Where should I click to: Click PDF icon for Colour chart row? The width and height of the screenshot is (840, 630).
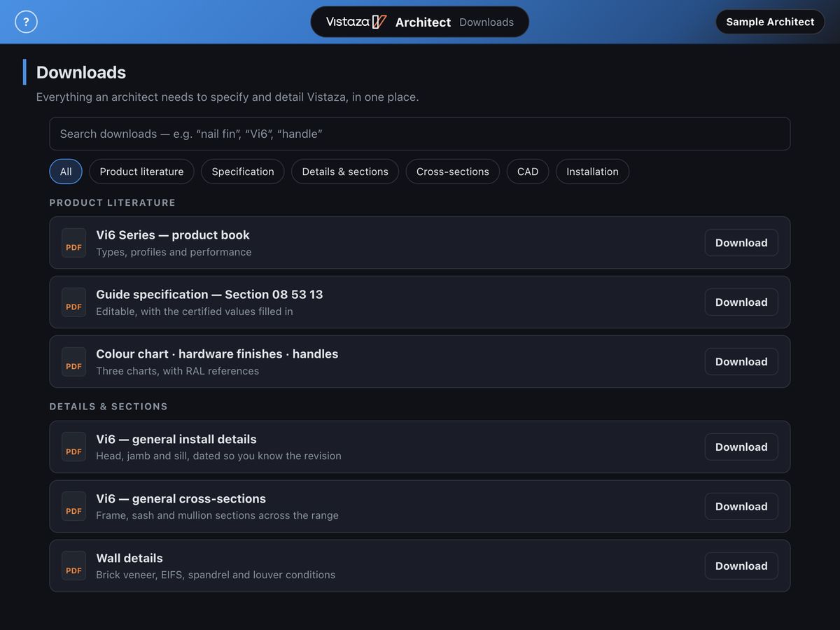coord(73,362)
